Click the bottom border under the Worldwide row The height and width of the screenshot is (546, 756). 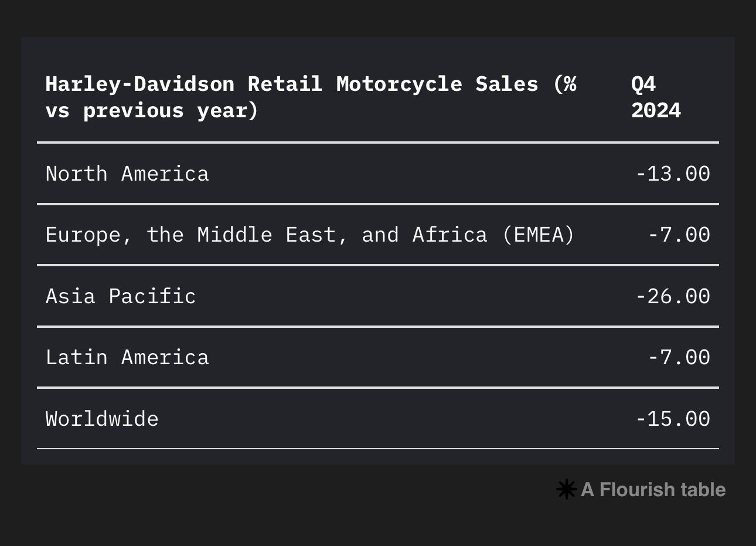(x=377, y=449)
